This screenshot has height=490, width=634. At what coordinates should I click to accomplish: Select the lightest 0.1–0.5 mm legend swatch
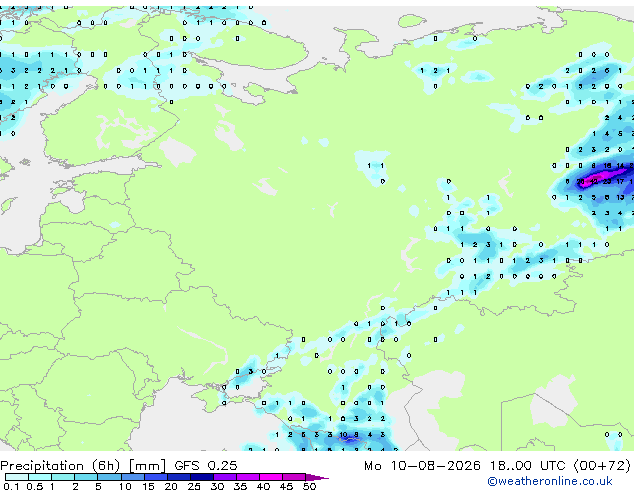pyautogui.click(x=17, y=477)
